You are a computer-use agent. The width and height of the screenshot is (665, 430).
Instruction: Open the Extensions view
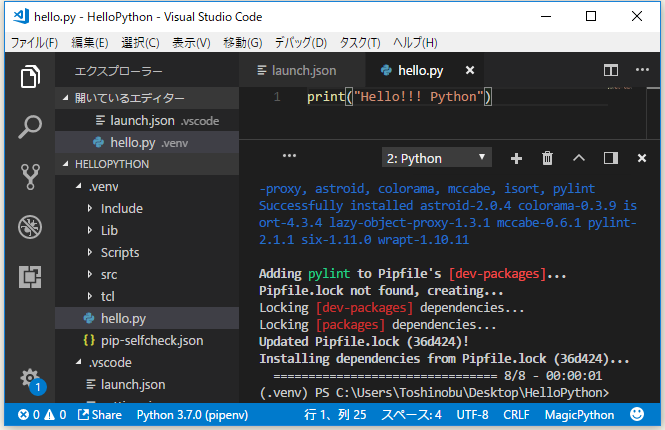click(30, 277)
